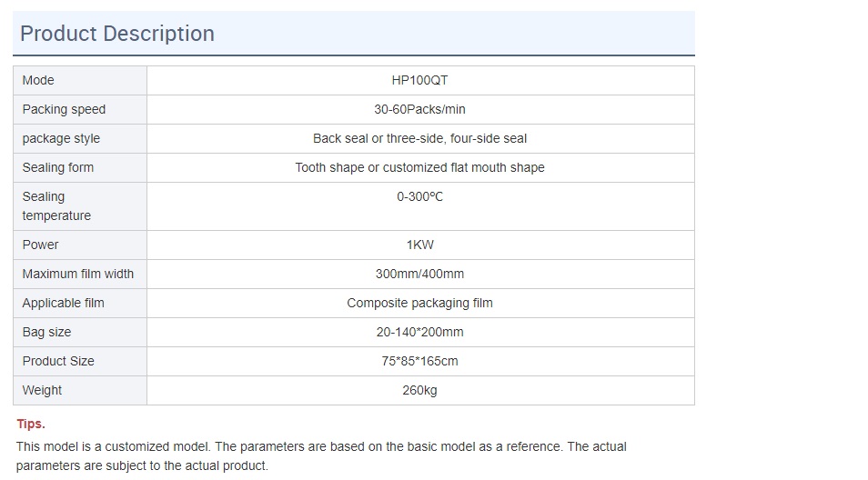Click the Product Description heading
The width and height of the screenshot is (868, 480).
click(117, 34)
